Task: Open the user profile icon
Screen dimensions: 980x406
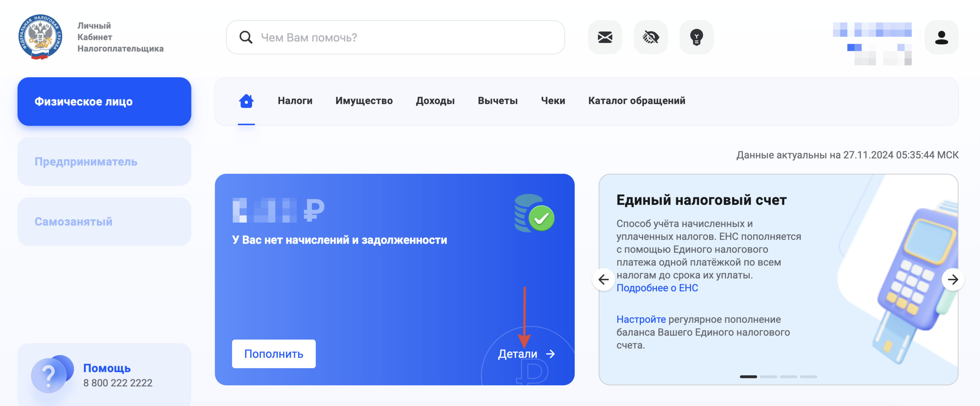Action: click(942, 37)
